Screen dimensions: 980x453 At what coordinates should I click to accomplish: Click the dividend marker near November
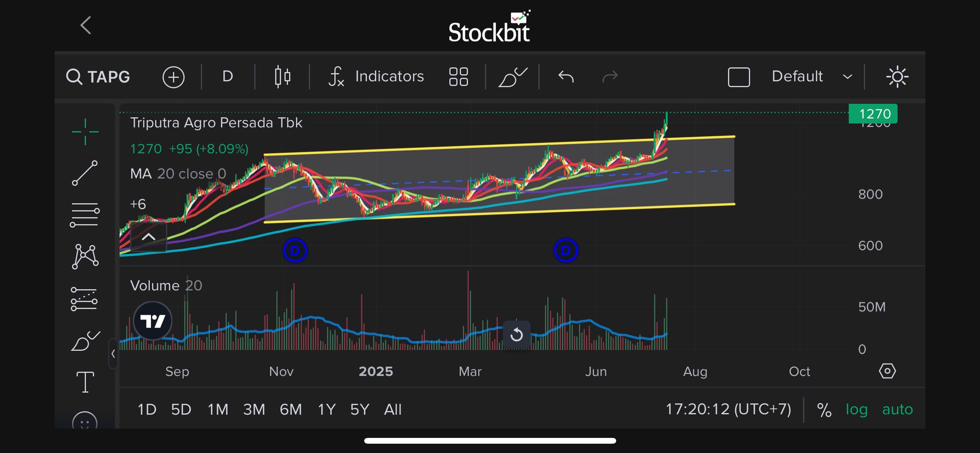[295, 251]
